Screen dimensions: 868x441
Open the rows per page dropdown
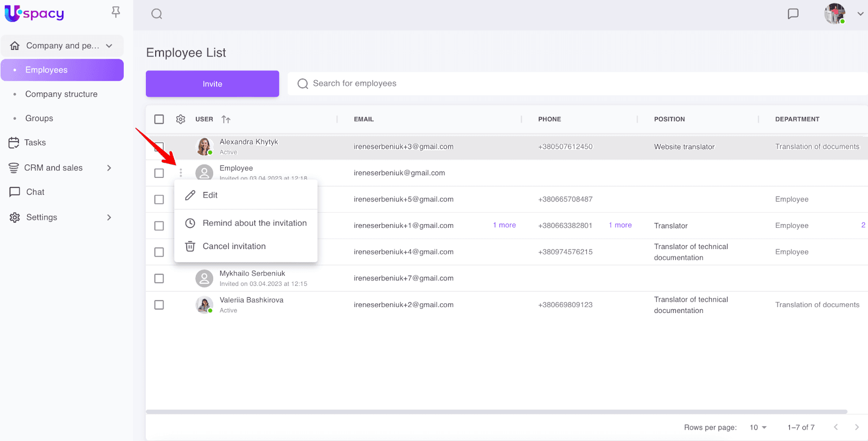[758, 427]
